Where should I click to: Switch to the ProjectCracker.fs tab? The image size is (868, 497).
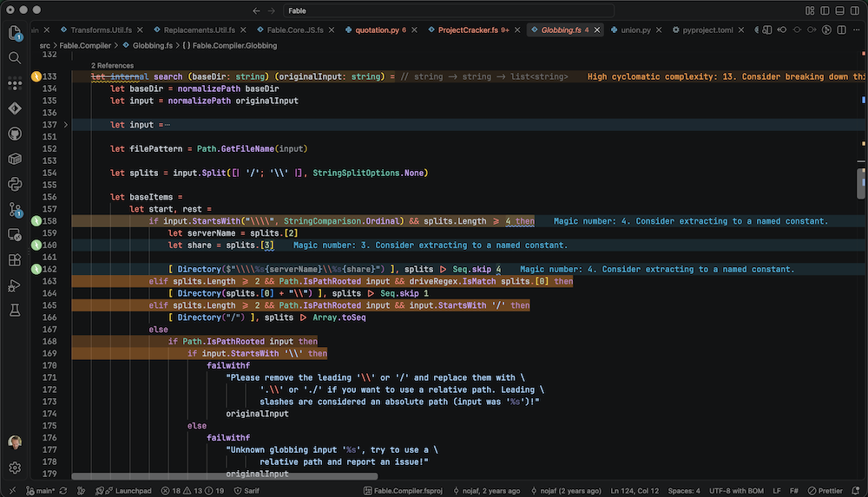point(468,29)
